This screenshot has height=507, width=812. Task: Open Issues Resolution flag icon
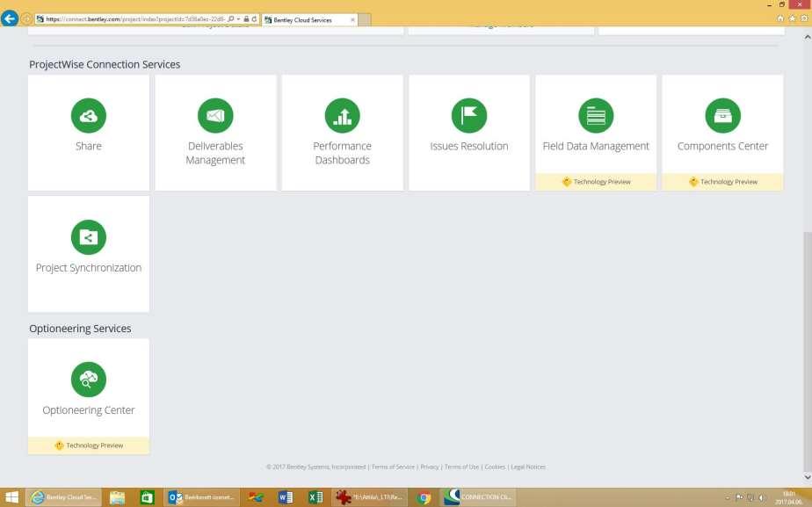point(469,115)
